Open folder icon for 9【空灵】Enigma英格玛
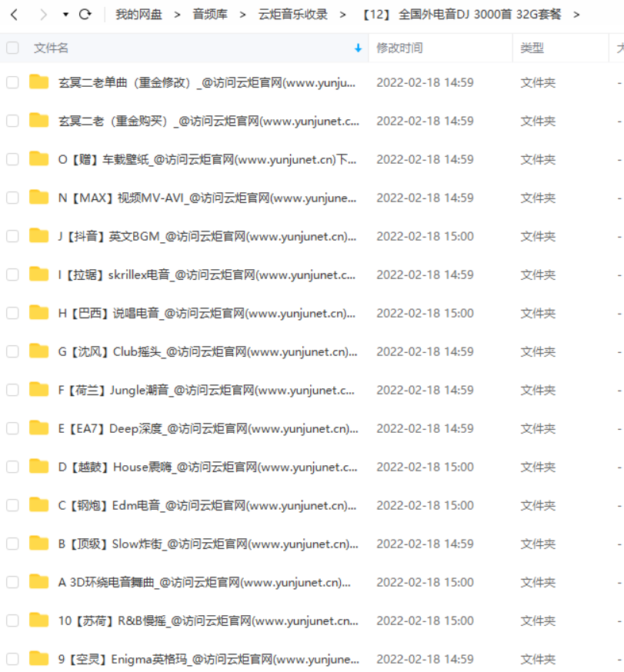The height and width of the screenshot is (672, 624). (39, 658)
